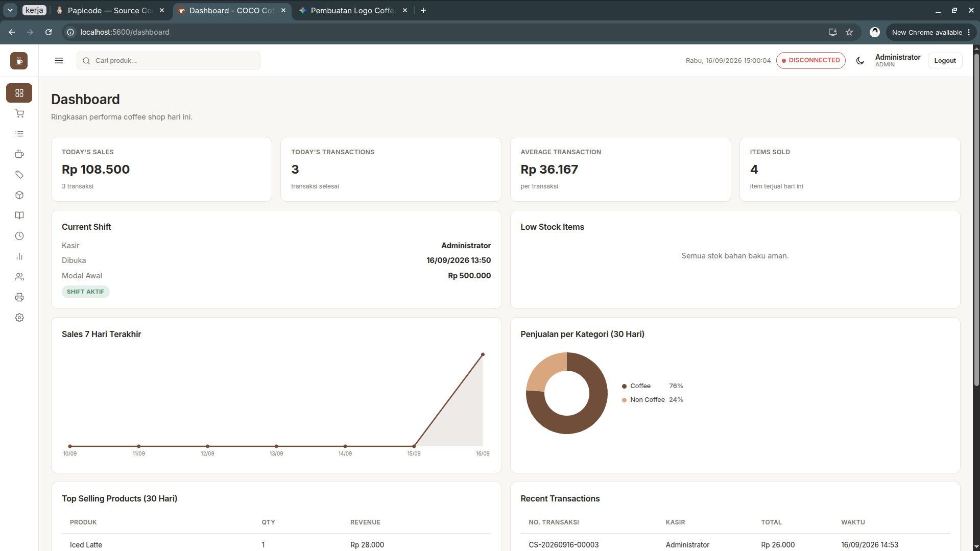980x551 pixels.
Task: Go forward in browser history
Action: coord(30,32)
